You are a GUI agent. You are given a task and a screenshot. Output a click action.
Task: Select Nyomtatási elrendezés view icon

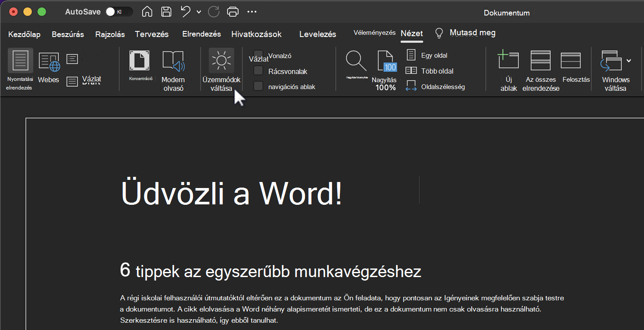tap(20, 60)
